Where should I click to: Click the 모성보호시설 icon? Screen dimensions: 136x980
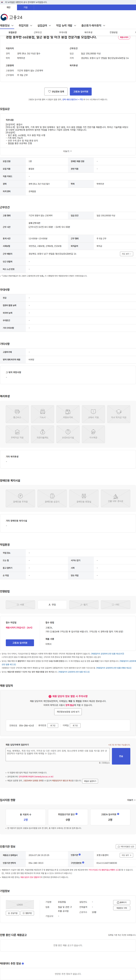pyautogui.click(x=68, y=434)
